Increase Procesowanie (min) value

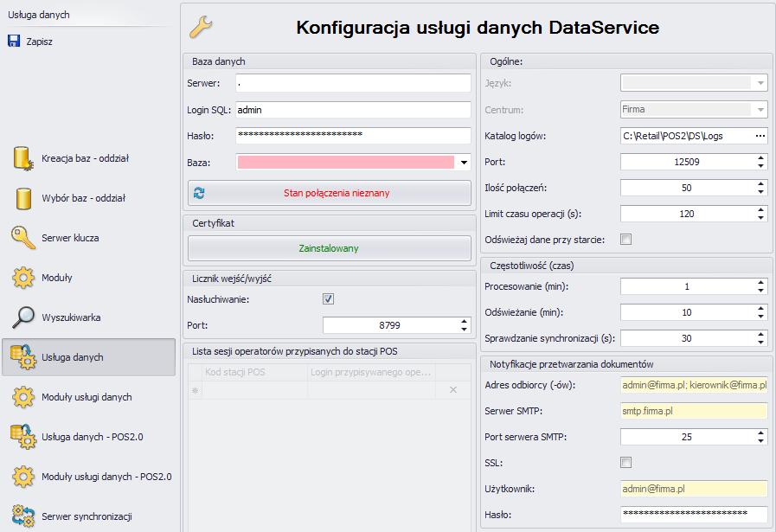point(760,283)
